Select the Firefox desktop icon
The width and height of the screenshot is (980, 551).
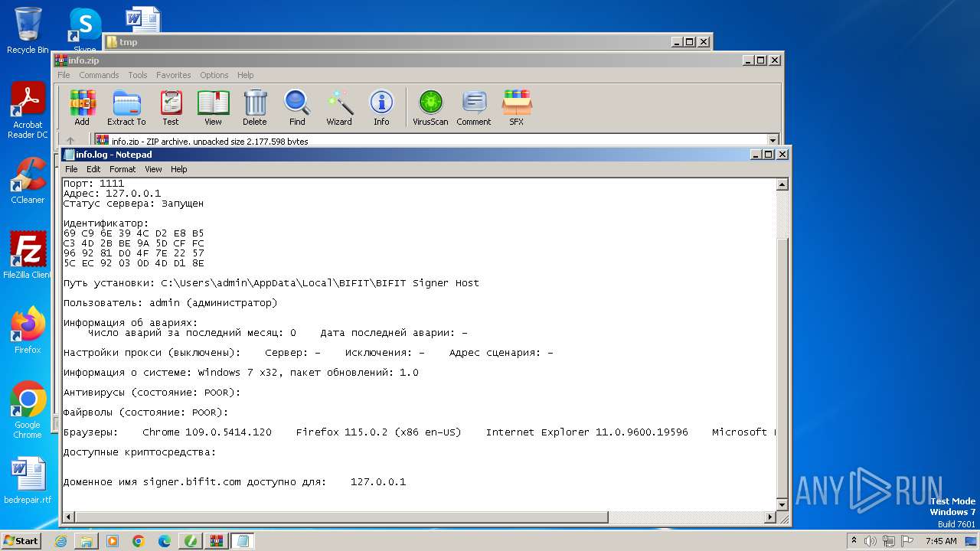pyautogui.click(x=28, y=330)
